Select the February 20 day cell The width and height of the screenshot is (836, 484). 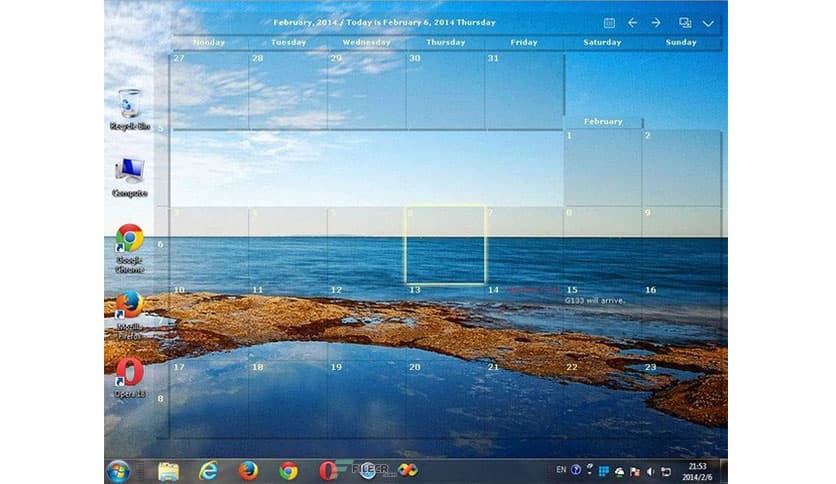(x=445, y=400)
